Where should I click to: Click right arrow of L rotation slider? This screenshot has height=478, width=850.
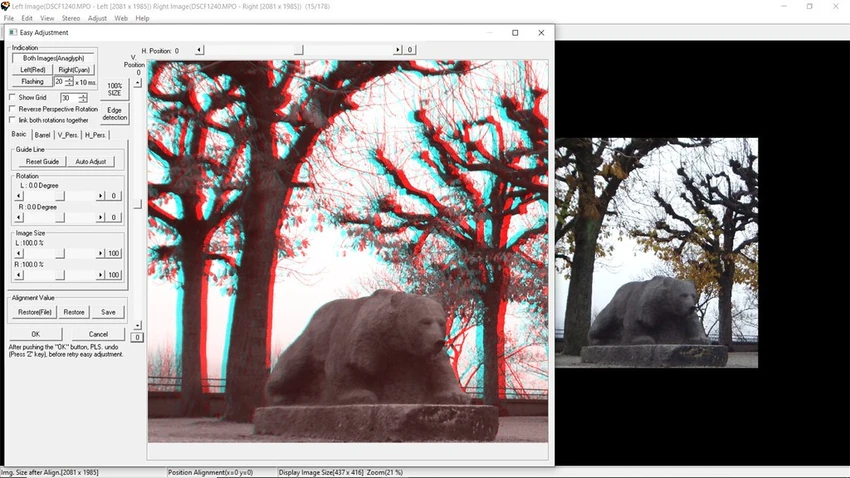click(x=100, y=196)
